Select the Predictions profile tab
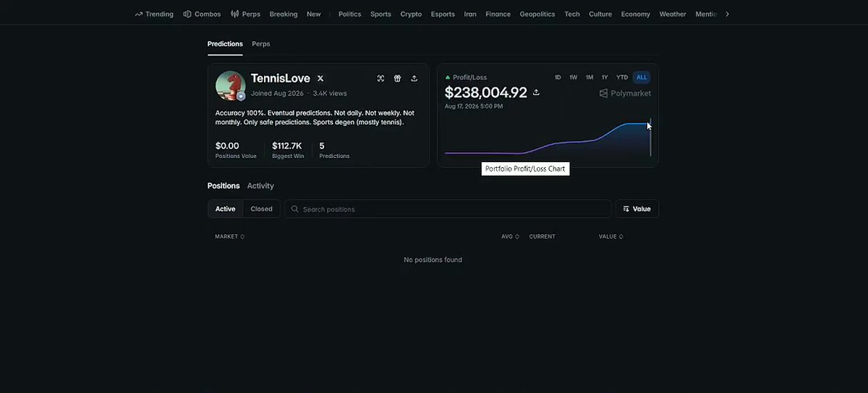868x393 pixels. click(x=225, y=44)
